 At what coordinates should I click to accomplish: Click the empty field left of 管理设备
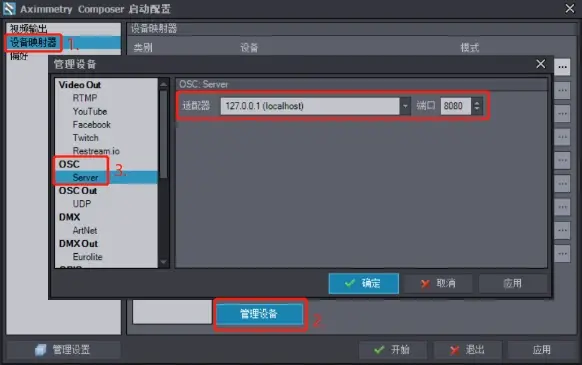[x=172, y=312]
